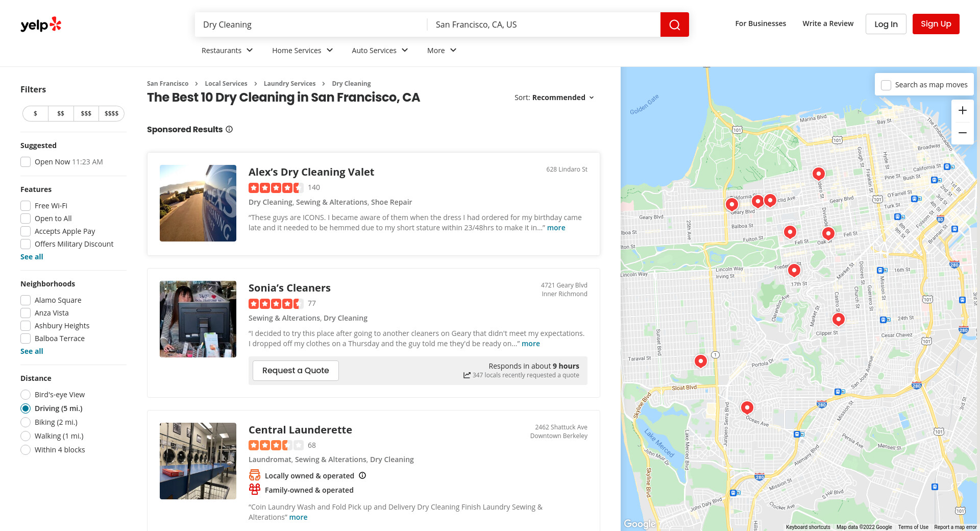Image resolution: width=980 pixels, height=531 pixels.
Task: Open the Sort Recommended dropdown
Action: pyautogui.click(x=554, y=98)
